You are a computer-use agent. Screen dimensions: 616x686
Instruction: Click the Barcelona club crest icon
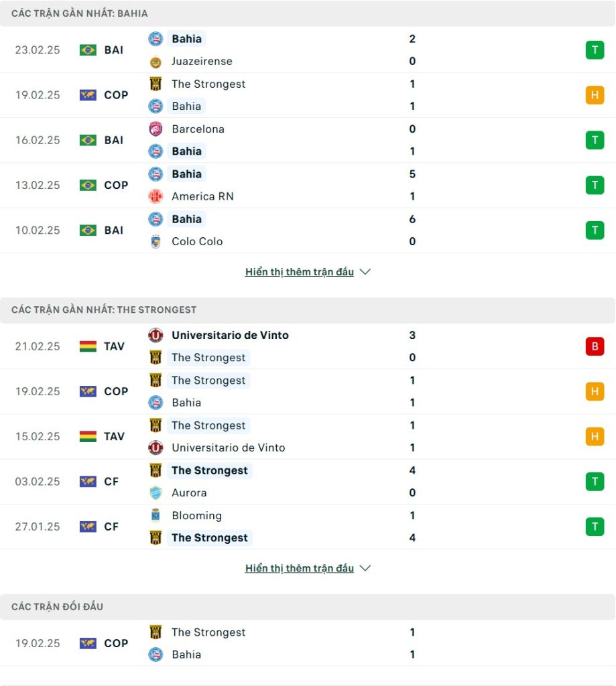pyautogui.click(x=156, y=129)
